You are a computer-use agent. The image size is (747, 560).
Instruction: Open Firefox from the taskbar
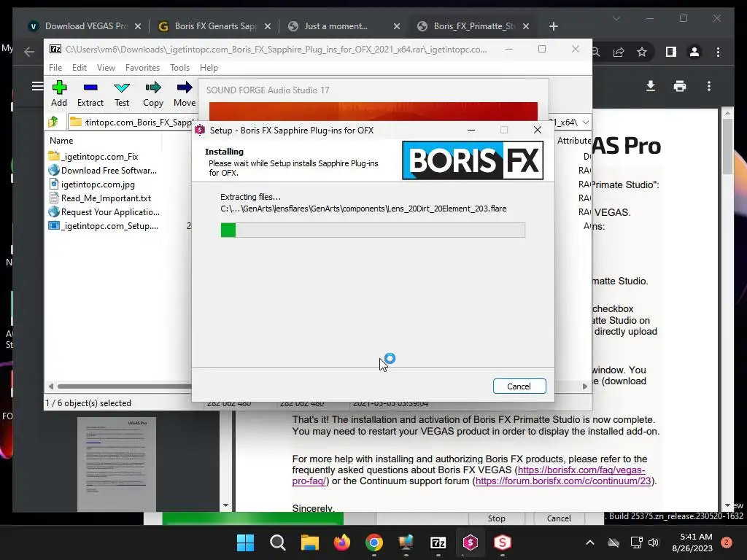pyautogui.click(x=341, y=542)
